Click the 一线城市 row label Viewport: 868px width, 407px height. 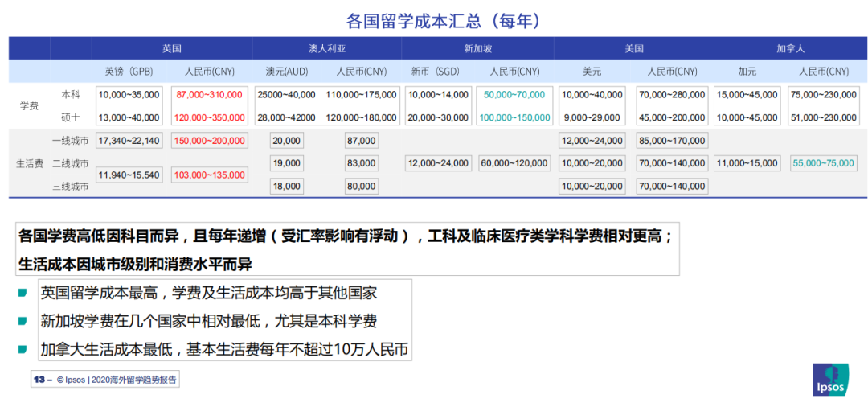pos(71,141)
